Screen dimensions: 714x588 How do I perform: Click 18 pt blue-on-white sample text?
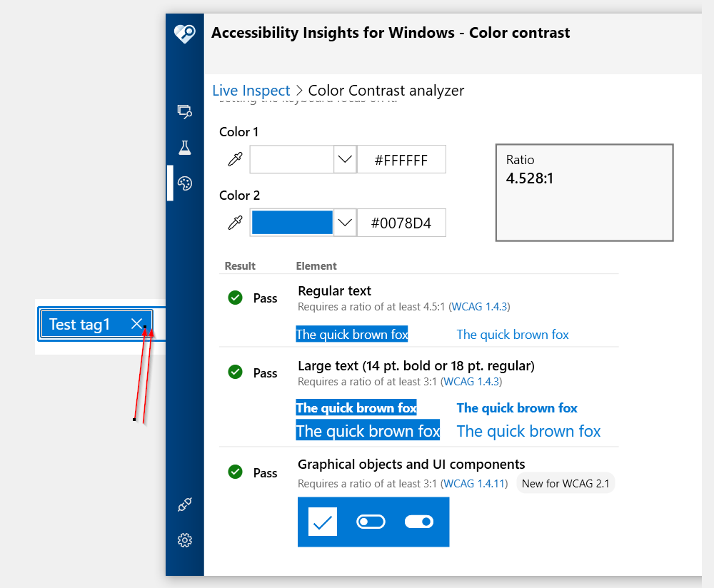tap(528, 430)
